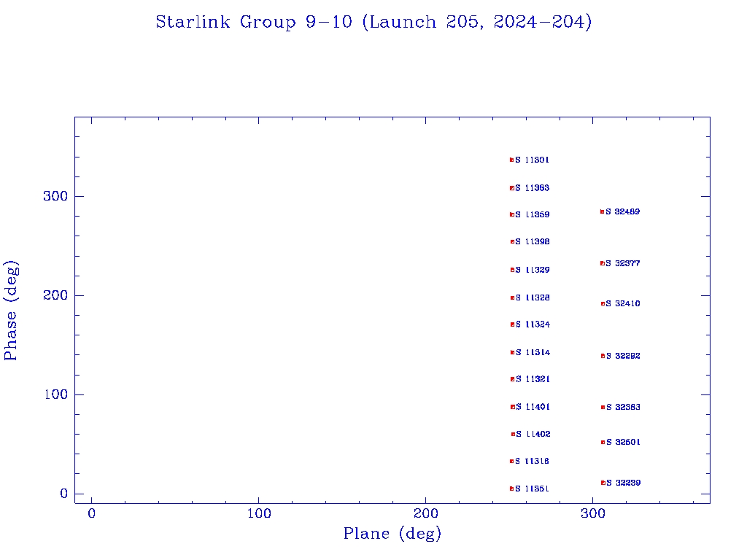The width and height of the screenshot is (747, 560).
Task: Click the Phase axis tick label 100
Action: (55, 394)
